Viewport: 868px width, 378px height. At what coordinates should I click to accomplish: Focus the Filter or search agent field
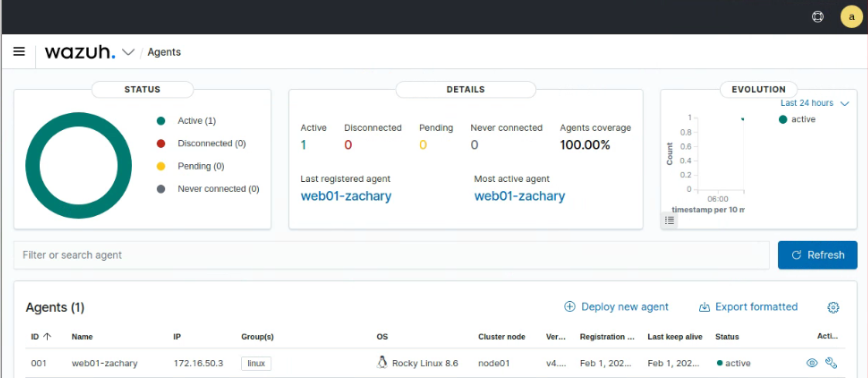pyautogui.click(x=391, y=255)
